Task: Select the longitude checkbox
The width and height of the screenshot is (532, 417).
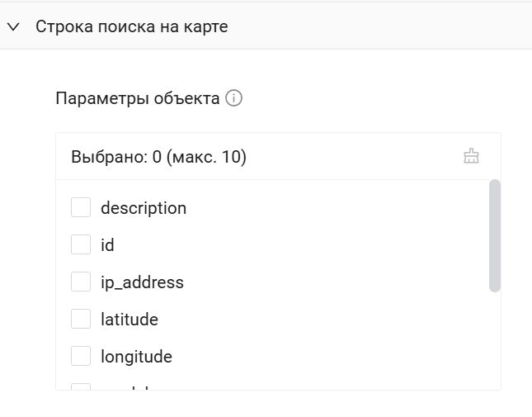Action: 81,357
